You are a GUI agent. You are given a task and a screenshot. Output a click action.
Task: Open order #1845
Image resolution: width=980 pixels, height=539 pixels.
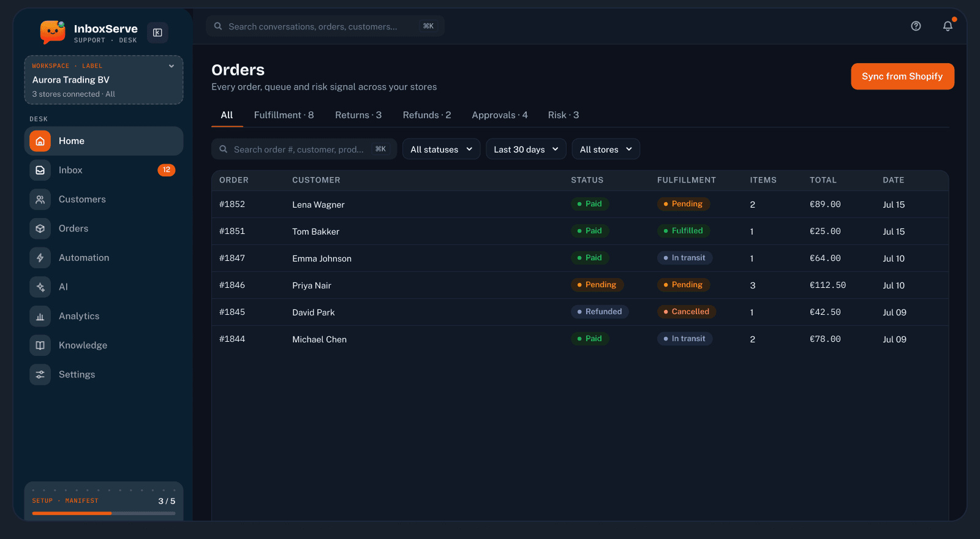tap(232, 312)
